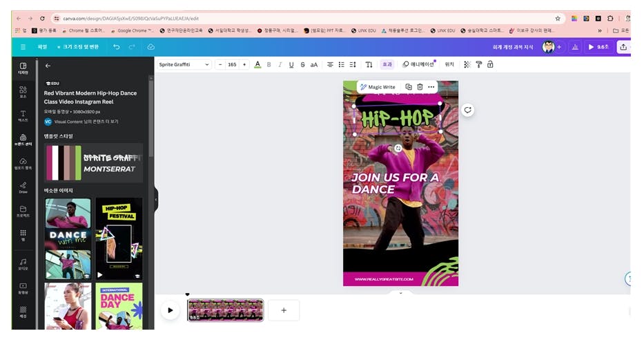Increase font size with plus button

pyautogui.click(x=244, y=64)
